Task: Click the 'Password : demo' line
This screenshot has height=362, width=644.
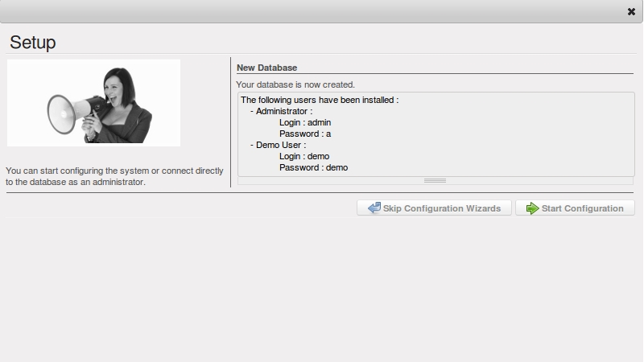Action: (314, 167)
